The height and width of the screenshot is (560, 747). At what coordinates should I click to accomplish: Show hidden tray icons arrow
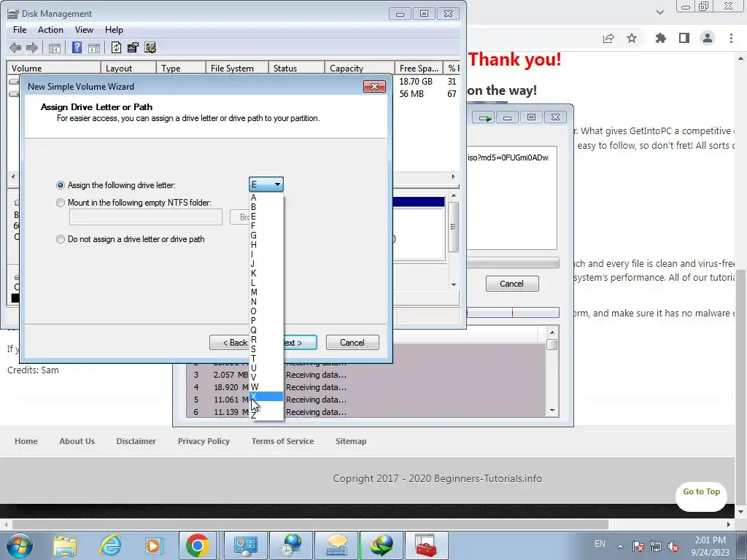click(x=620, y=546)
